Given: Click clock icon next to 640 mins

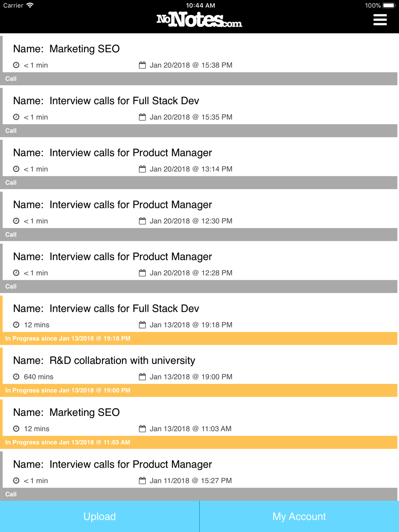Looking at the screenshot, I should [16, 377].
